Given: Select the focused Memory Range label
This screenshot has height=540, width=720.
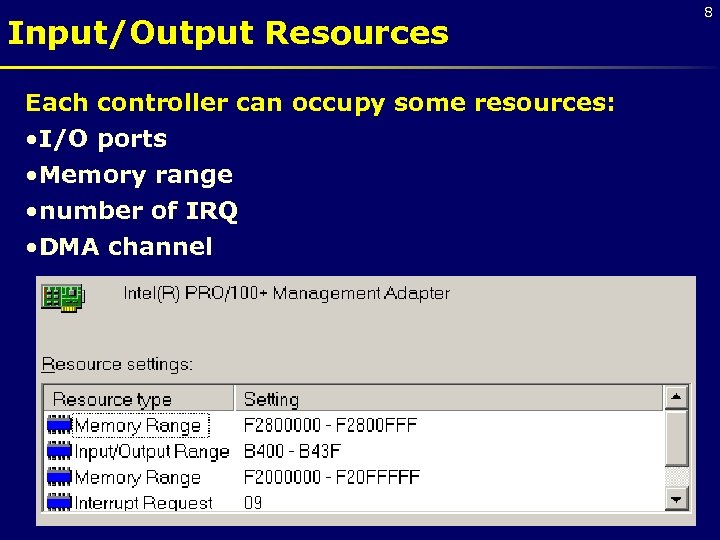Looking at the screenshot, I should 141,426.
